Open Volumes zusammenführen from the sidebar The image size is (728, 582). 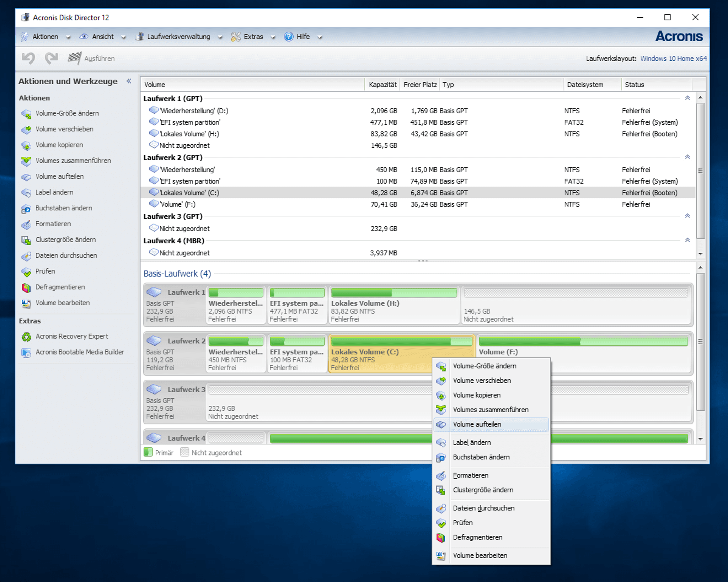27,161
